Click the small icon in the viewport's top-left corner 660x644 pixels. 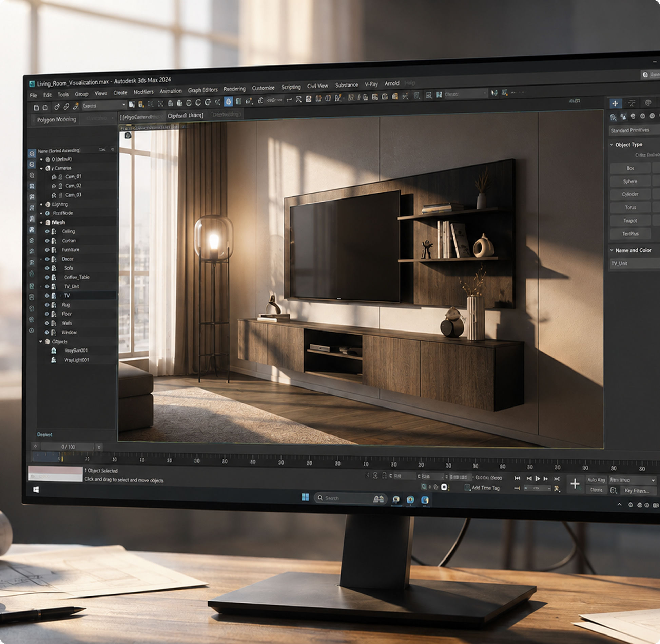coord(128,135)
